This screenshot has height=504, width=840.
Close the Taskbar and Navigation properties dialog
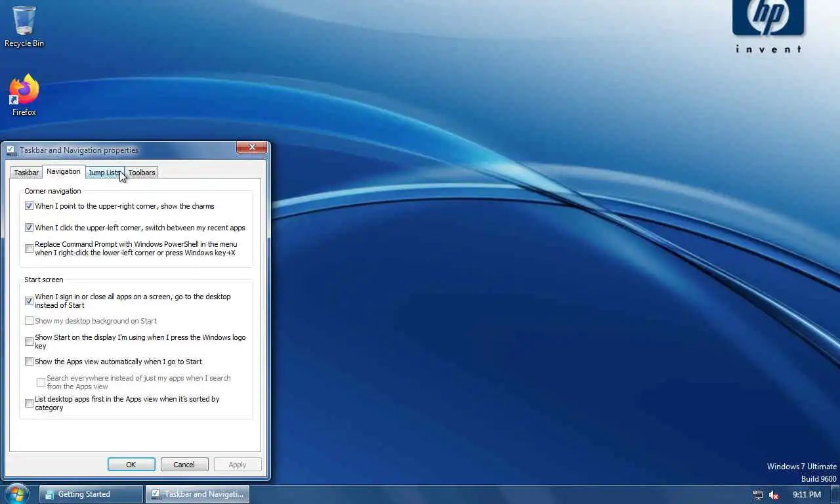point(252,148)
